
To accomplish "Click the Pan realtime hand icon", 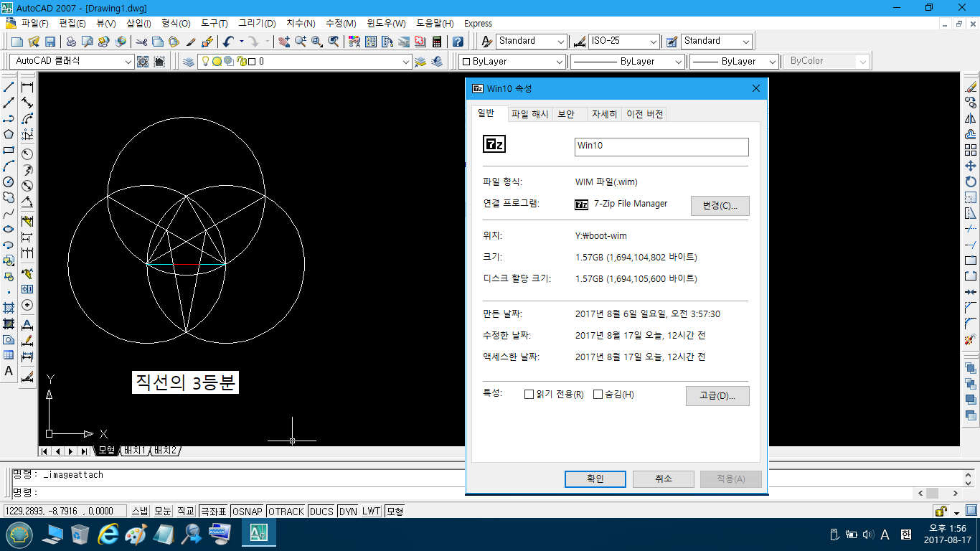I will [x=284, y=42].
